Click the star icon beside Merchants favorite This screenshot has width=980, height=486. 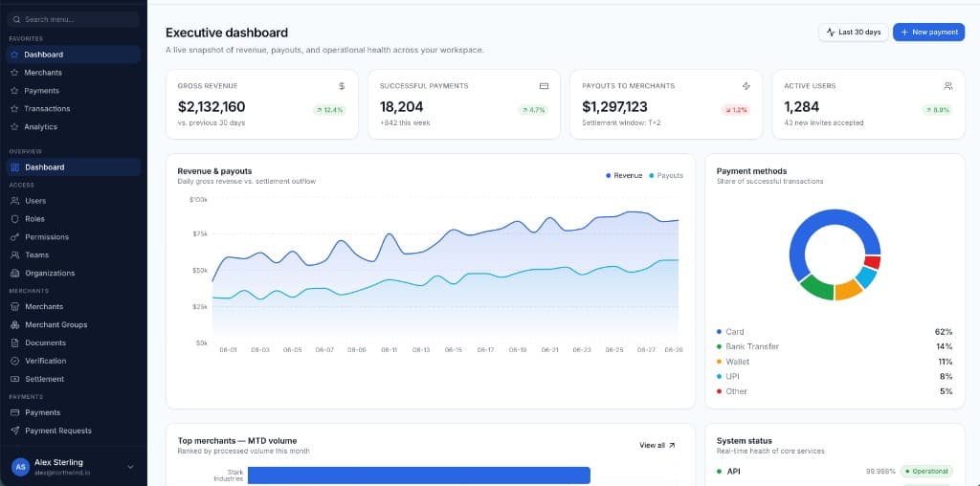click(x=15, y=73)
